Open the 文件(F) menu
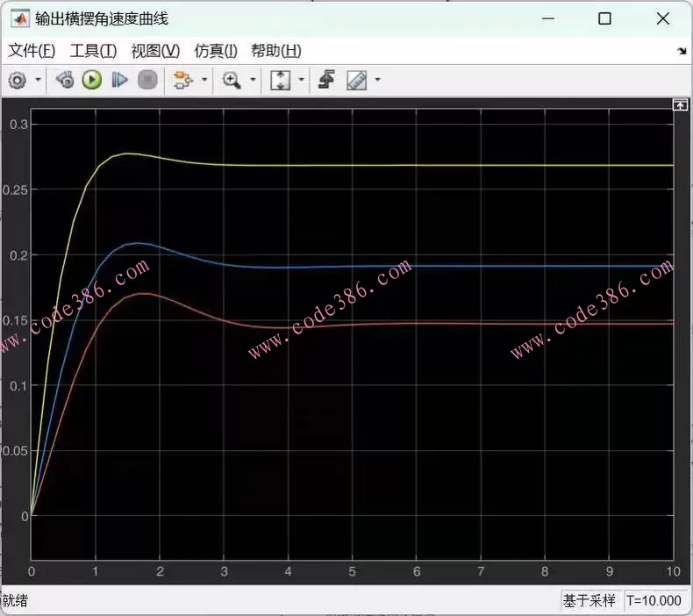This screenshot has width=693, height=616. click(x=32, y=51)
